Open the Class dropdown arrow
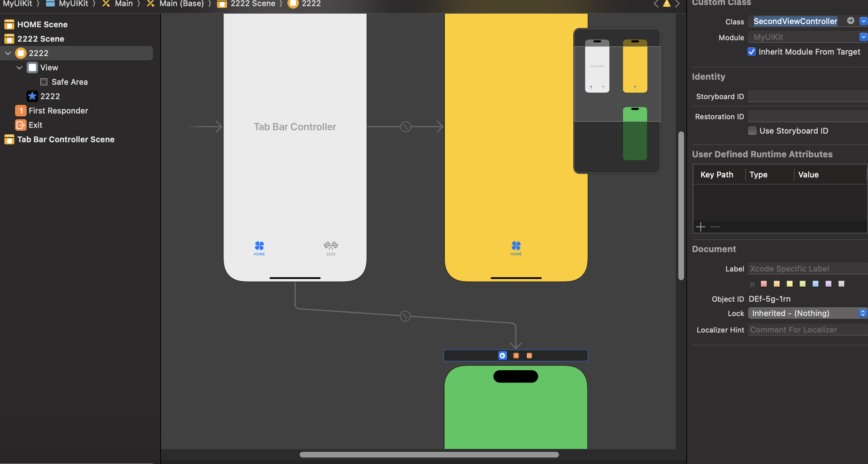 [x=863, y=21]
